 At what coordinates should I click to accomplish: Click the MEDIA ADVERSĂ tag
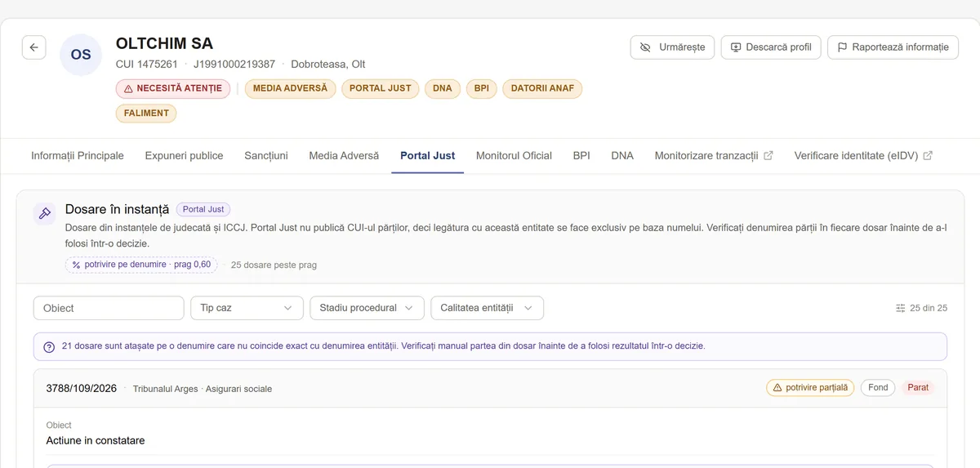290,88
